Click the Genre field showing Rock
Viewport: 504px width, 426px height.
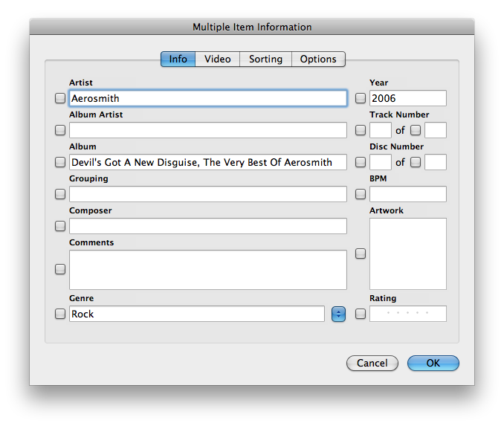197,314
